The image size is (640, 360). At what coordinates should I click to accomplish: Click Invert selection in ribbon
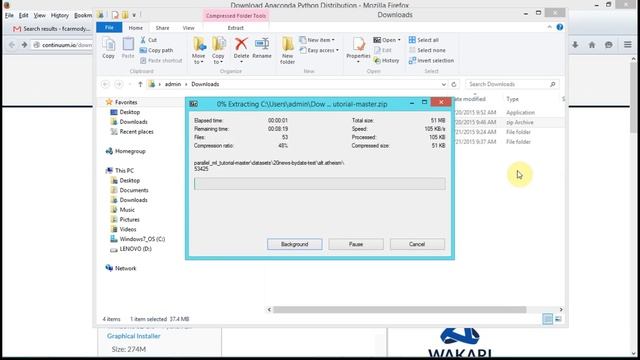[x=431, y=60]
